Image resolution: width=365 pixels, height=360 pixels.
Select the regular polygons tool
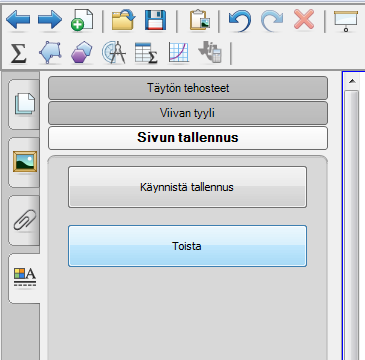(x=82, y=52)
